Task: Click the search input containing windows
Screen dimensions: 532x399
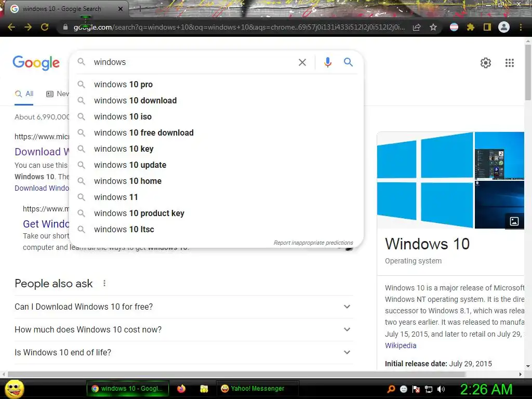Action: click(x=193, y=62)
